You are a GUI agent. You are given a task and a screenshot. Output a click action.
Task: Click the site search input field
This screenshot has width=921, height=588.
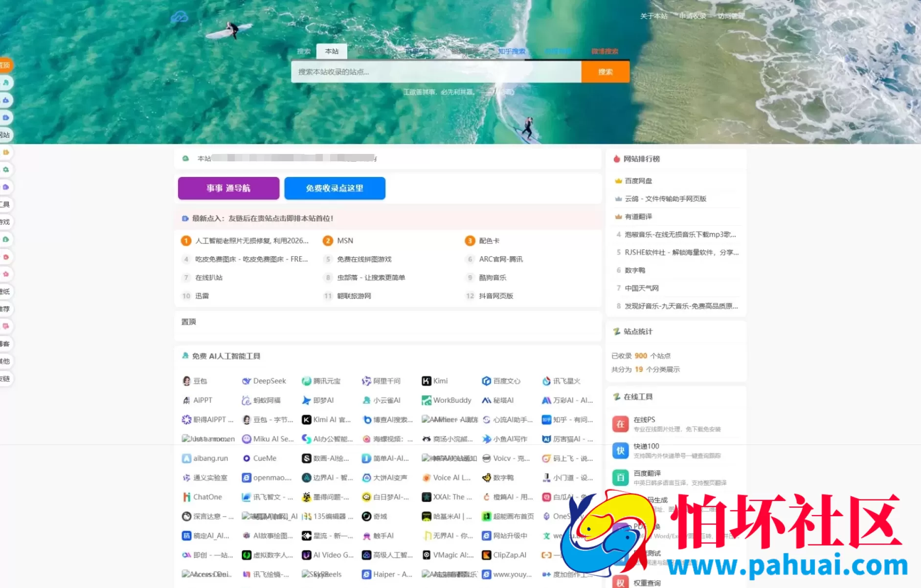tap(436, 72)
